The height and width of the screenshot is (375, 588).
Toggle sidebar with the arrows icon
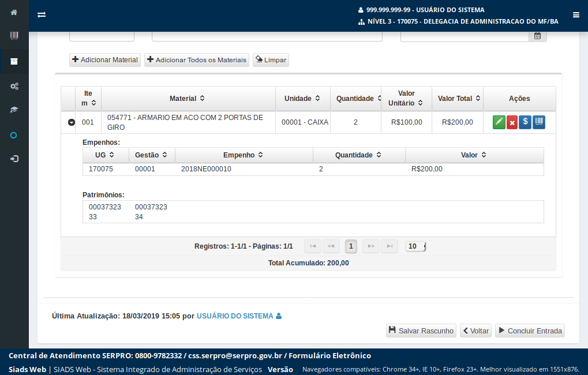point(42,15)
